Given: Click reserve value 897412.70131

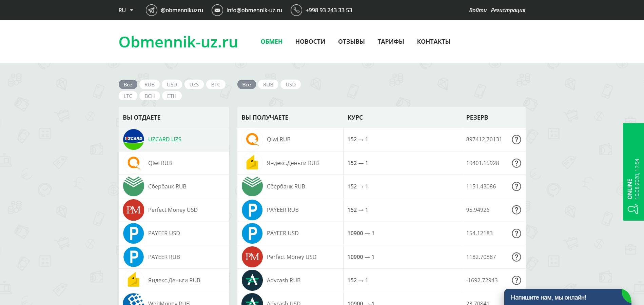Looking at the screenshot, I should [x=484, y=139].
